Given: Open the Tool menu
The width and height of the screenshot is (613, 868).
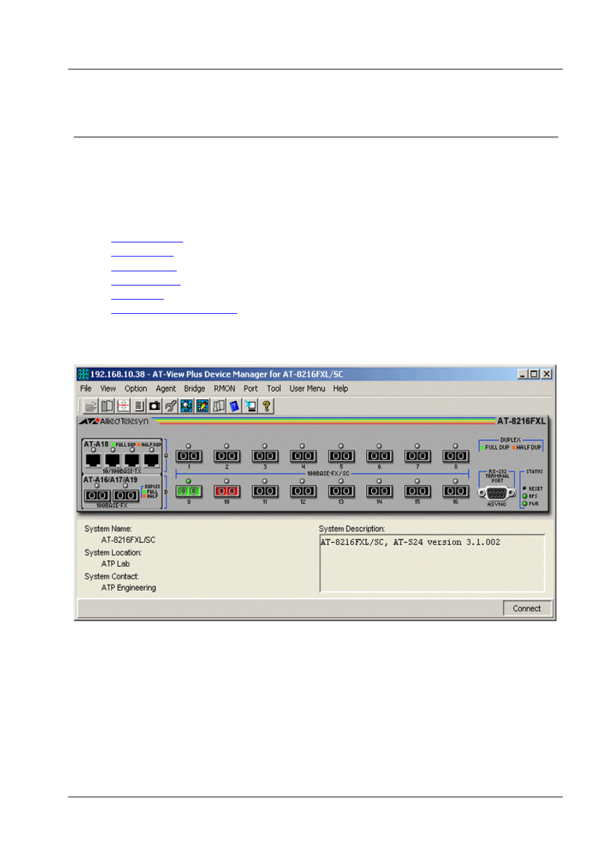Looking at the screenshot, I should pyautogui.click(x=274, y=389).
